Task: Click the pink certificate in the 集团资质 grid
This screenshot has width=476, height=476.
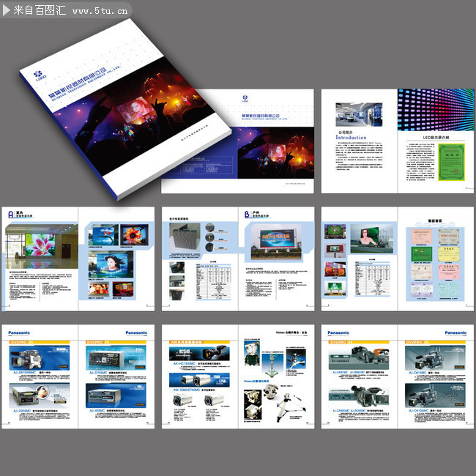Action: [449, 272]
